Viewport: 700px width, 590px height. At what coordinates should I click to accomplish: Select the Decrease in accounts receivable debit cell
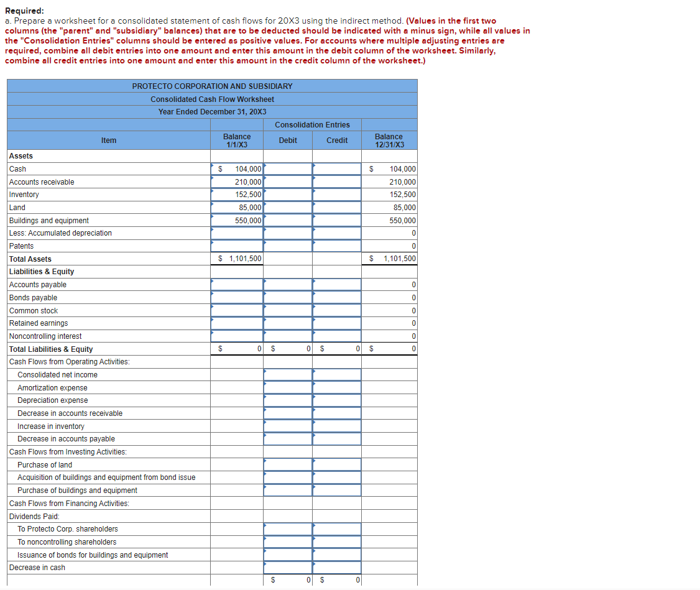point(287,413)
